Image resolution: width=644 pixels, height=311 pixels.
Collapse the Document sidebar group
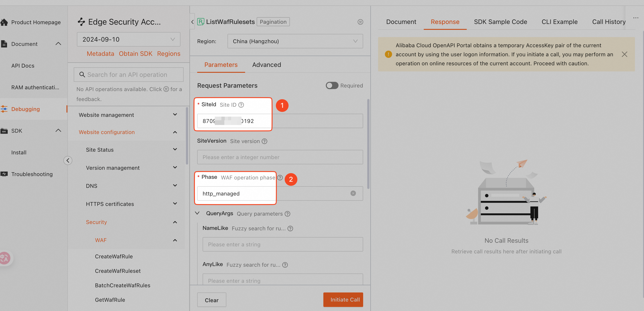point(58,44)
